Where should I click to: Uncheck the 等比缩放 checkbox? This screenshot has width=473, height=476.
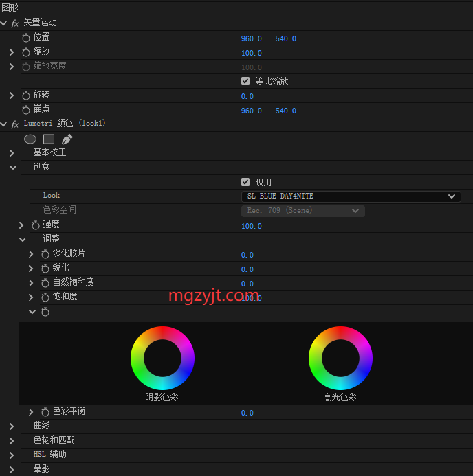[245, 81]
